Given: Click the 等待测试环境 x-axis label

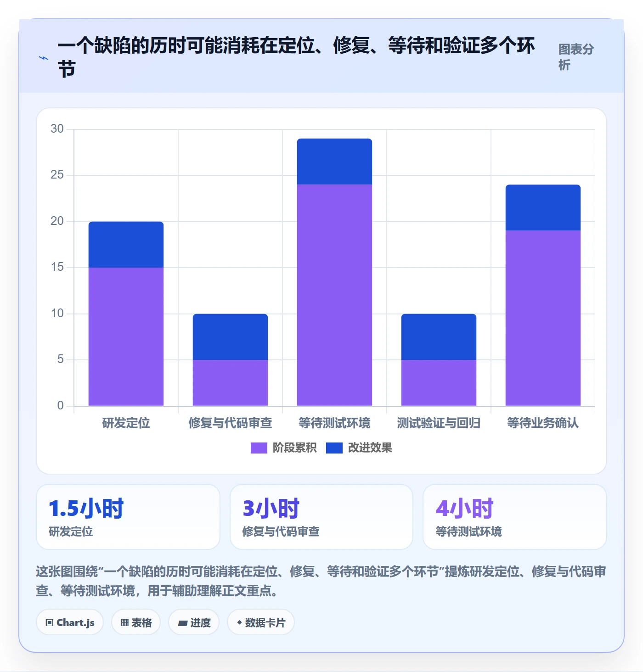Looking at the screenshot, I should coord(334,423).
